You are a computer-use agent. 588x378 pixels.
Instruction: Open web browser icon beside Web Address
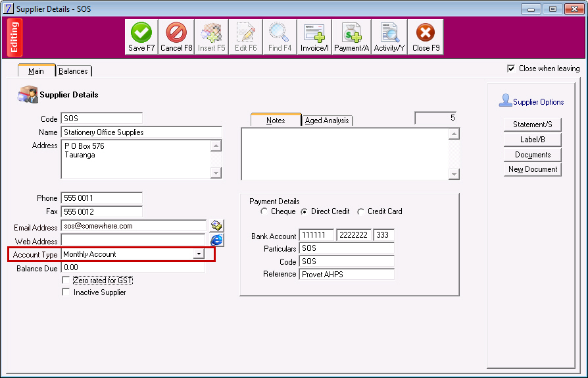point(217,240)
